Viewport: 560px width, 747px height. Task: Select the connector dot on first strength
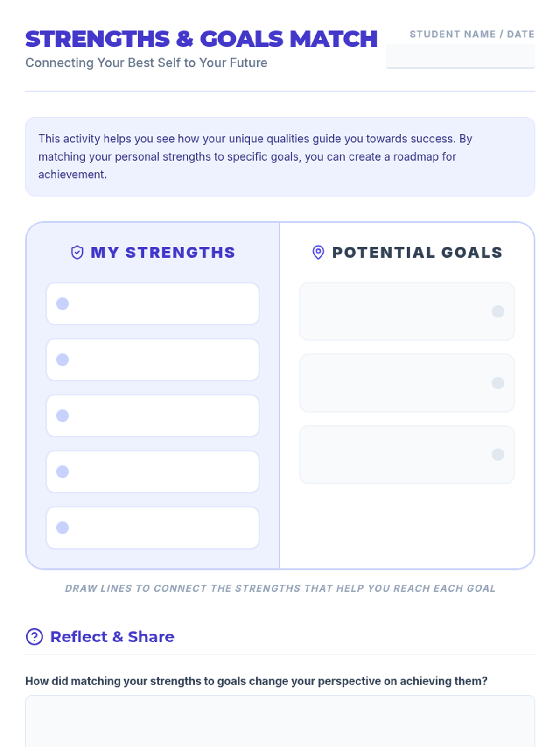(x=63, y=304)
